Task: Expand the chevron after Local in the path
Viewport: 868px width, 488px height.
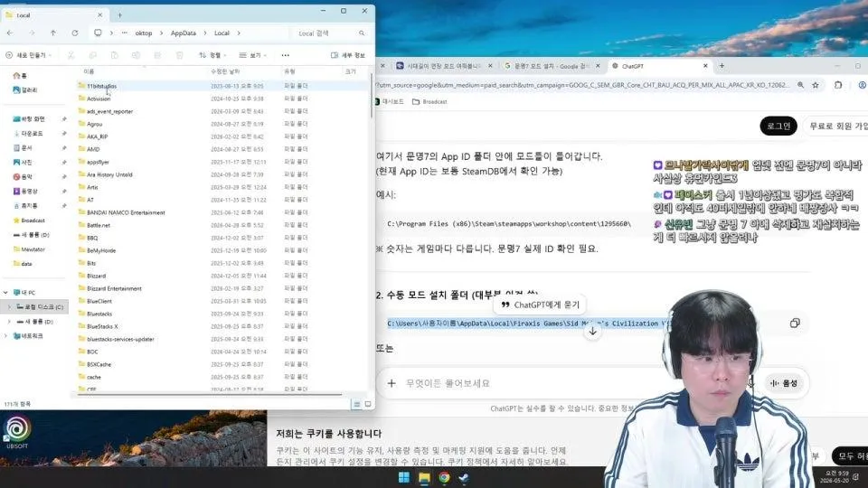Action: click(x=239, y=33)
